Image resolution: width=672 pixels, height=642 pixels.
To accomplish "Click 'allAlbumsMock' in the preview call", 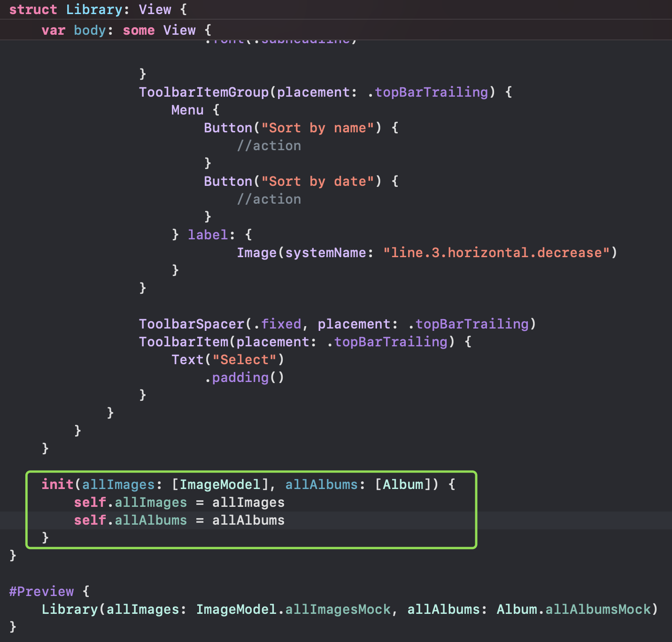I will pos(598,609).
